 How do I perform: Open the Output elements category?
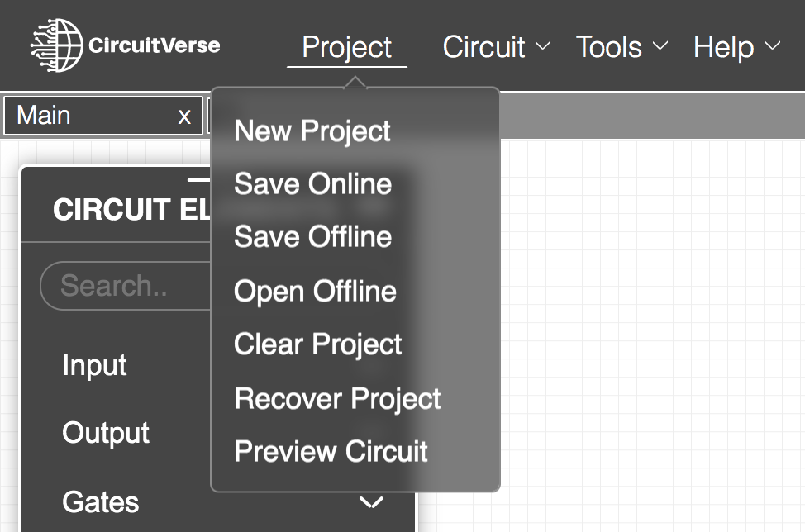pyautogui.click(x=106, y=433)
